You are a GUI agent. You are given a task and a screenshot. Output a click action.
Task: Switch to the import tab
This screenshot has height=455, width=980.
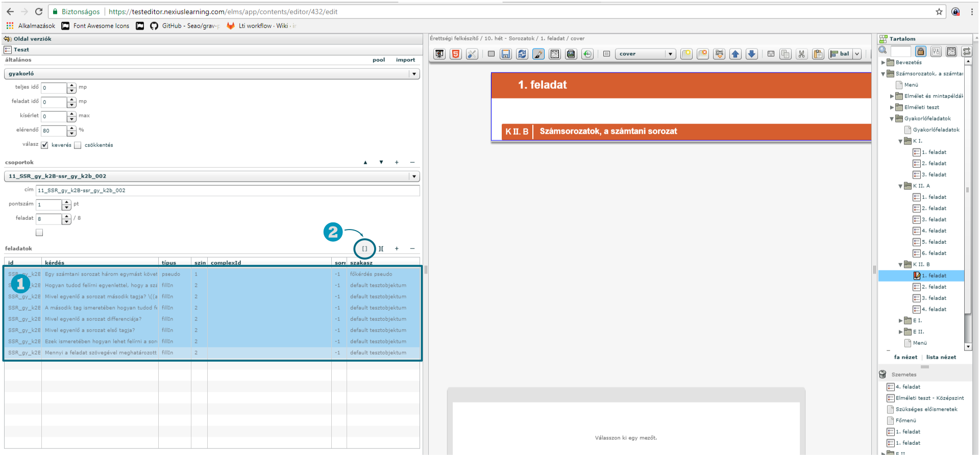click(x=405, y=60)
